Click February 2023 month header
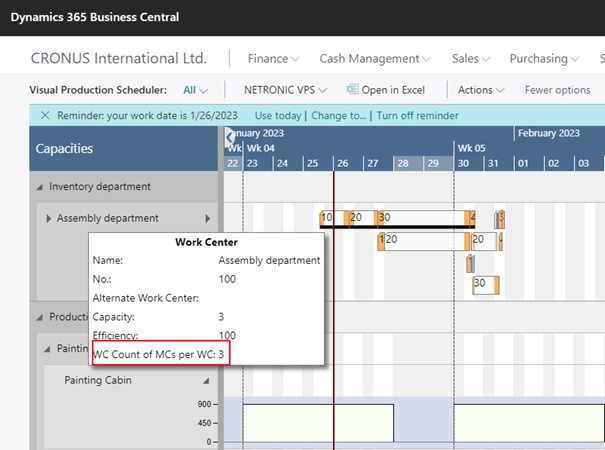This screenshot has height=450, width=605. coord(548,133)
